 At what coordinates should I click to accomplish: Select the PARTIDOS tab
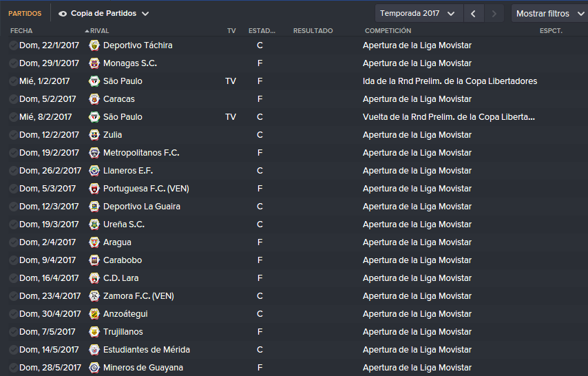(x=25, y=14)
